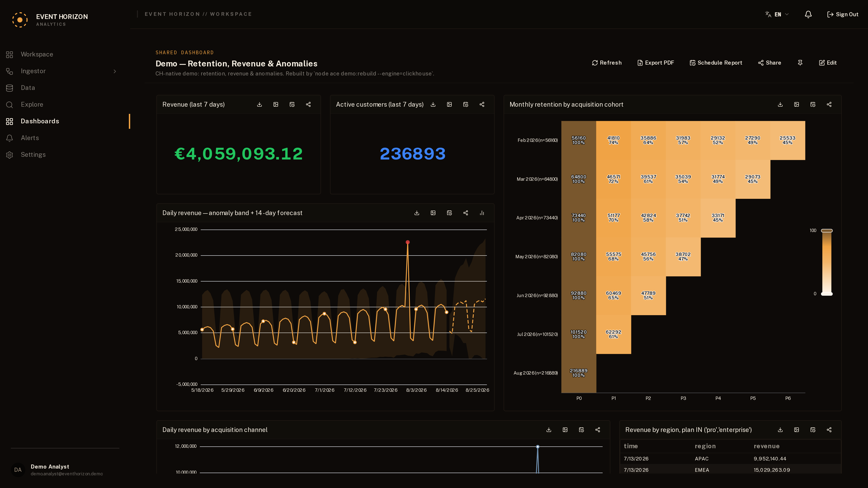Click the heatmap legend upper handle at 100
The image size is (868, 488).
tap(827, 231)
